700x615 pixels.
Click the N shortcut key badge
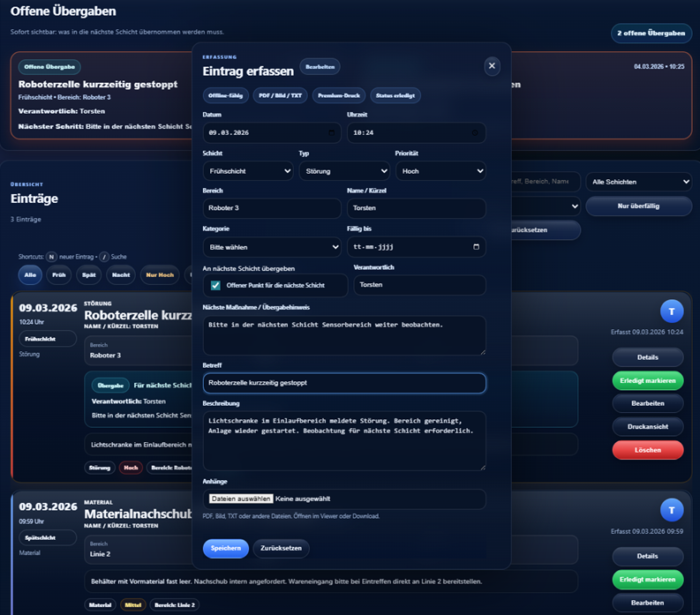[51, 257]
